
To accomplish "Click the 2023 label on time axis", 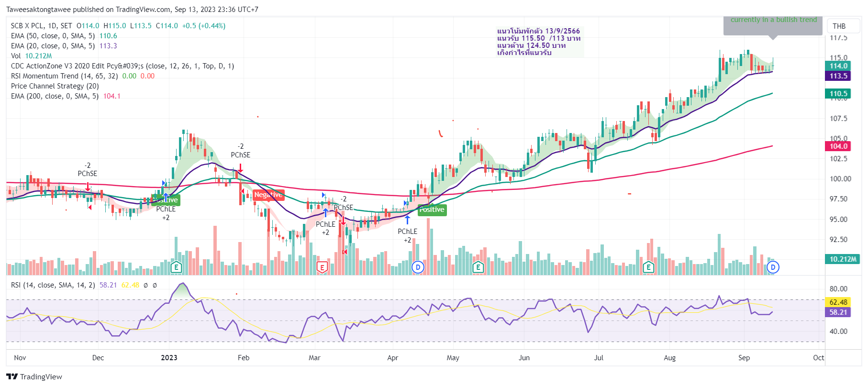I will 169,358.
